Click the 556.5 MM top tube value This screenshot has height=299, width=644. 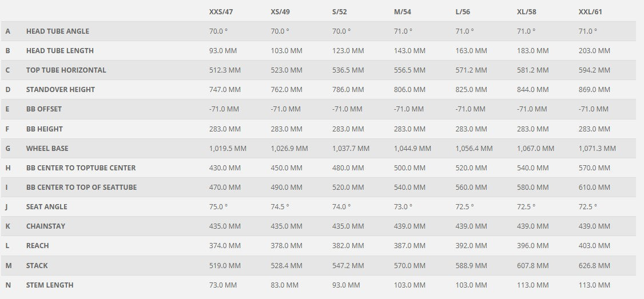pyautogui.click(x=410, y=70)
